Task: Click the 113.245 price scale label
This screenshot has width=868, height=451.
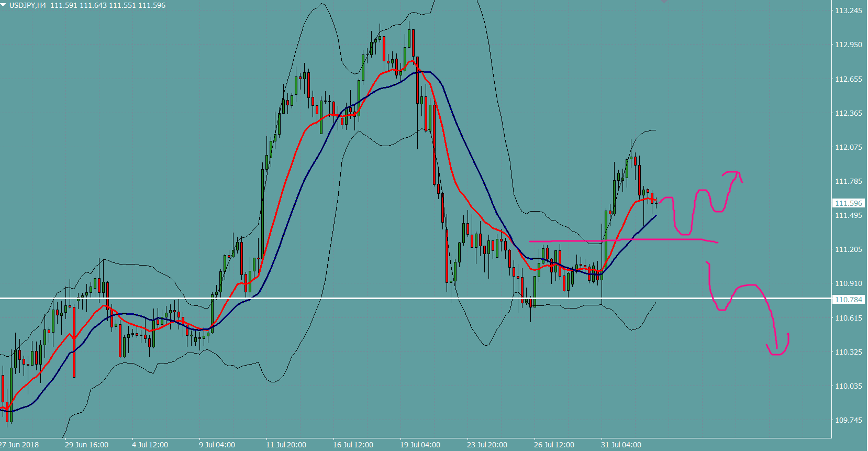Action: [x=848, y=10]
